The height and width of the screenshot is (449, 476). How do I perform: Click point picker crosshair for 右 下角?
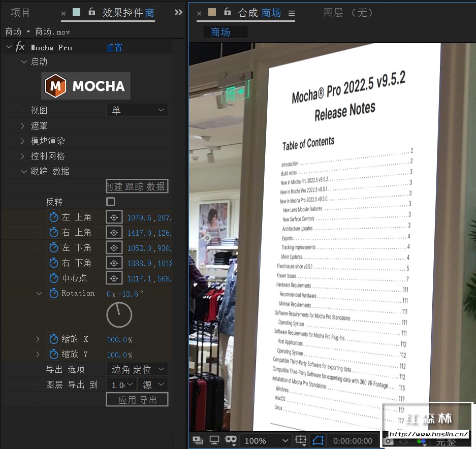pyautogui.click(x=114, y=263)
